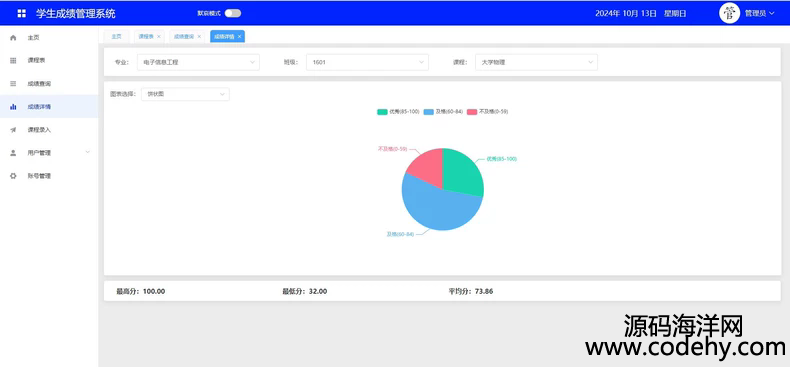Open 课程录入 paper plane icon
This screenshot has height=367, width=790.
(13, 130)
